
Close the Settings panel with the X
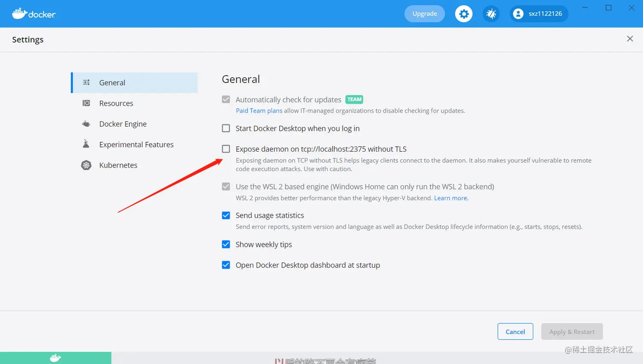point(630,39)
